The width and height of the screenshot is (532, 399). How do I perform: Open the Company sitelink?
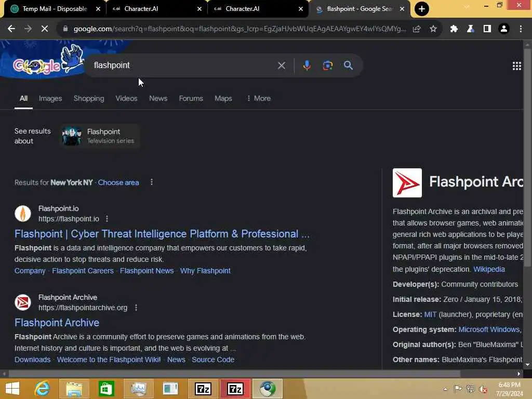coord(30,271)
